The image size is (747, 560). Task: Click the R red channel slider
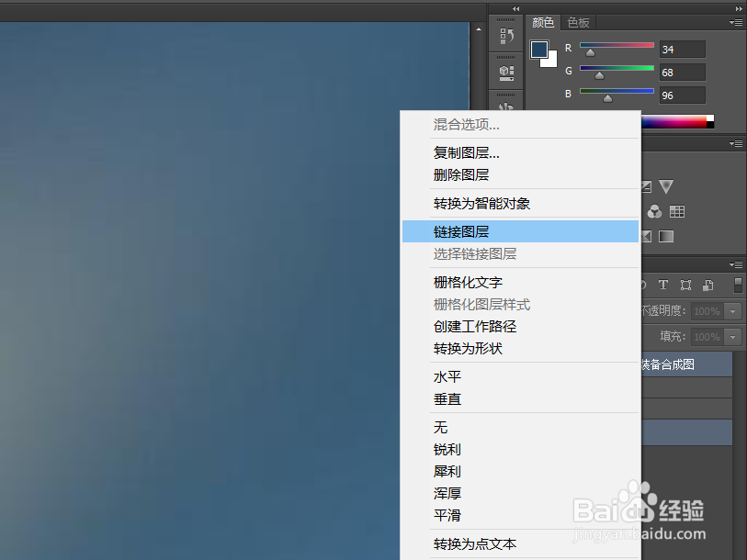[x=617, y=45]
